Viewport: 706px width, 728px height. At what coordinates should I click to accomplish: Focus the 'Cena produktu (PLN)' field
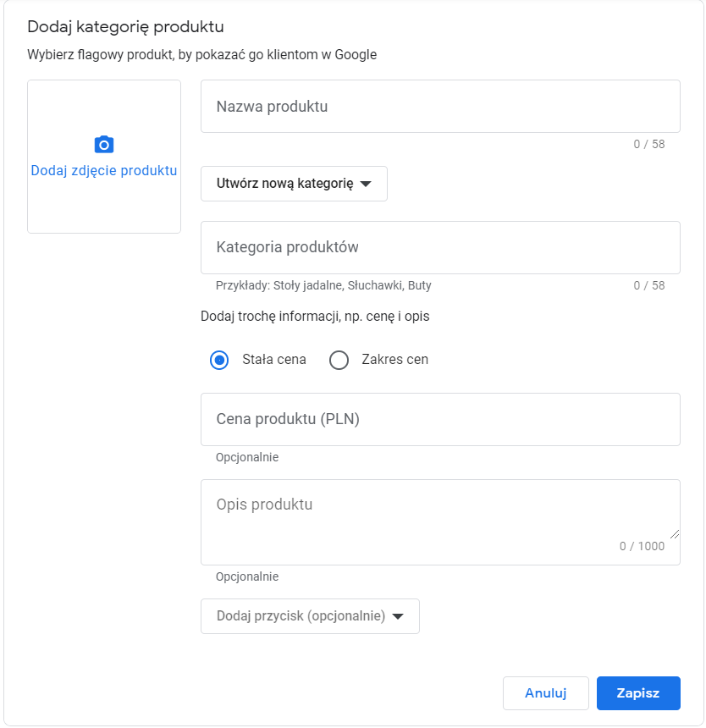tap(440, 419)
